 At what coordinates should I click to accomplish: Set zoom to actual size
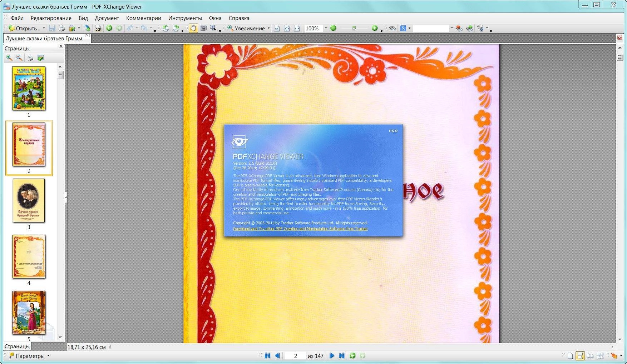tap(277, 28)
